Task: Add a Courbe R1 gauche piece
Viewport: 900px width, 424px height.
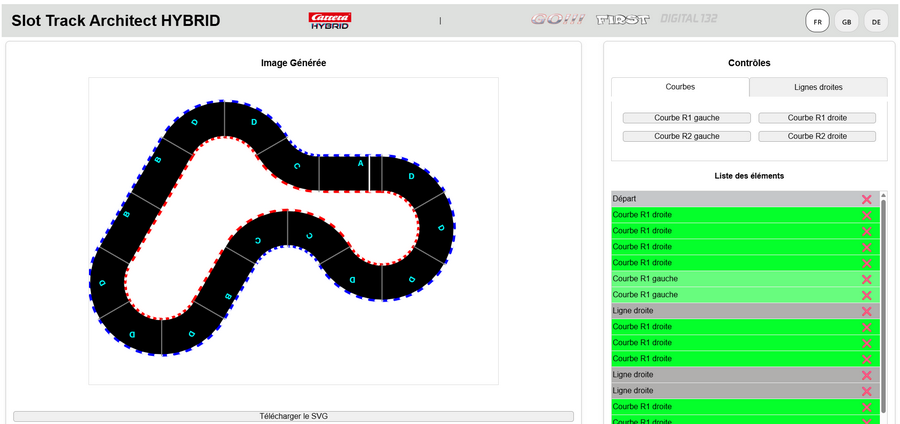Action: coord(686,118)
